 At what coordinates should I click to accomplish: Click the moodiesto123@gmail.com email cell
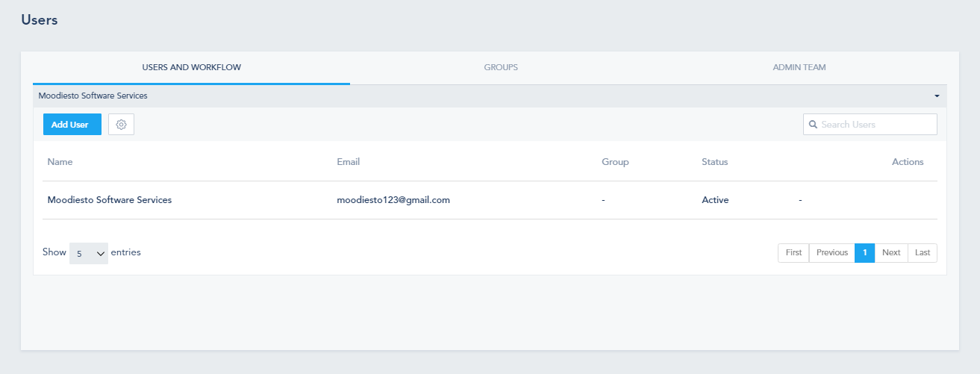point(393,200)
